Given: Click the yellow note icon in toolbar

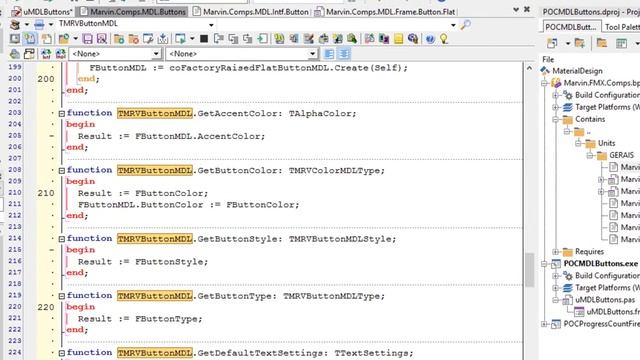Looking at the screenshot, I should 398,39.
